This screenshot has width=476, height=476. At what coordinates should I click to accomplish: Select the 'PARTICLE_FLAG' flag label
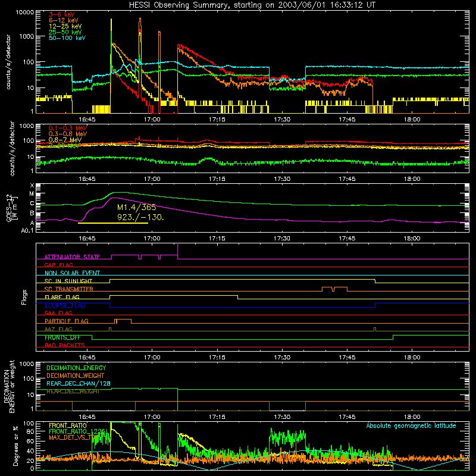[67, 321]
